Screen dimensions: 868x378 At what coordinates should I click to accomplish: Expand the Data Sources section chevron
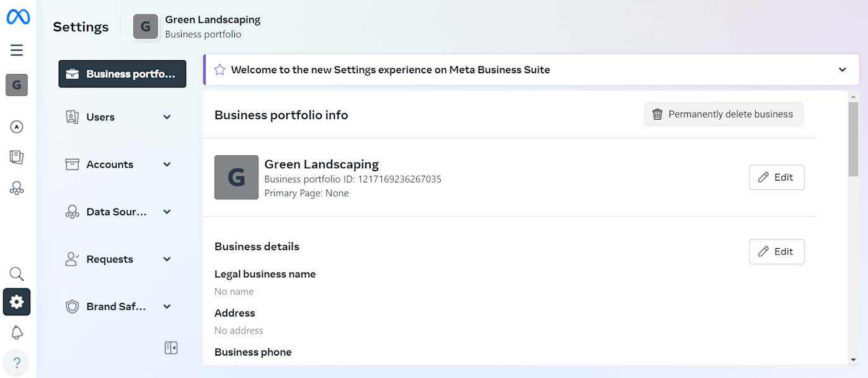(x=167, y=212)
